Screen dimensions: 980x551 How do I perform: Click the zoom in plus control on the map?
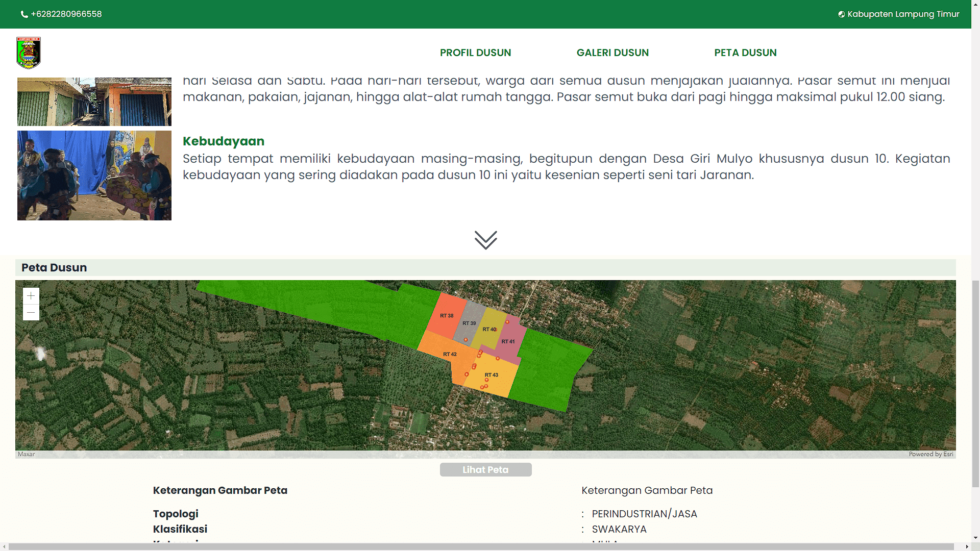pos(31,295)
